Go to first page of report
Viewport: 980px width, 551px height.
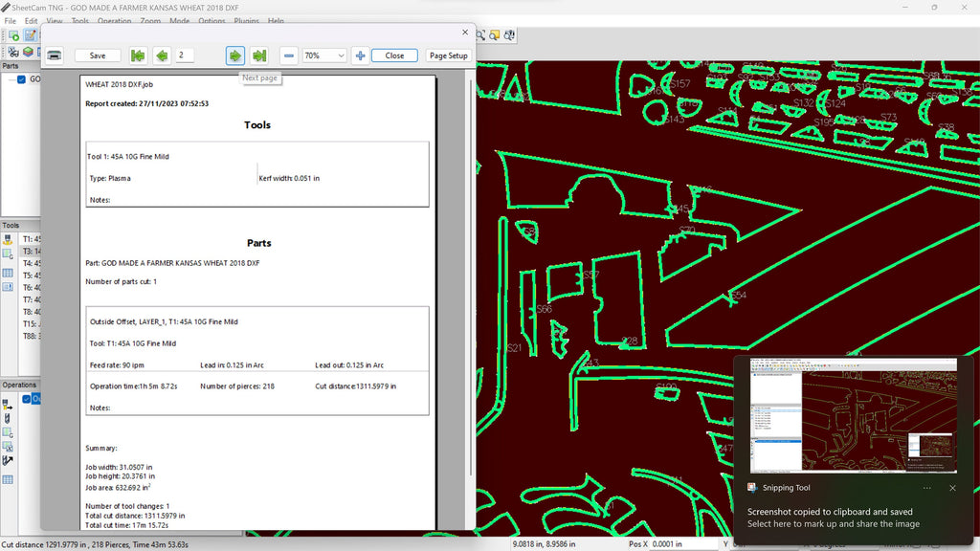138,55
